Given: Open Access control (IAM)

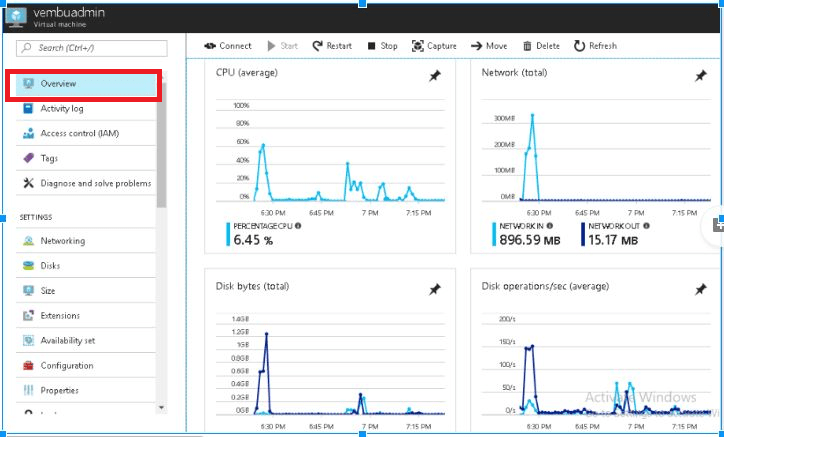Looking at the screenshot, I should [x=86, y=134].
